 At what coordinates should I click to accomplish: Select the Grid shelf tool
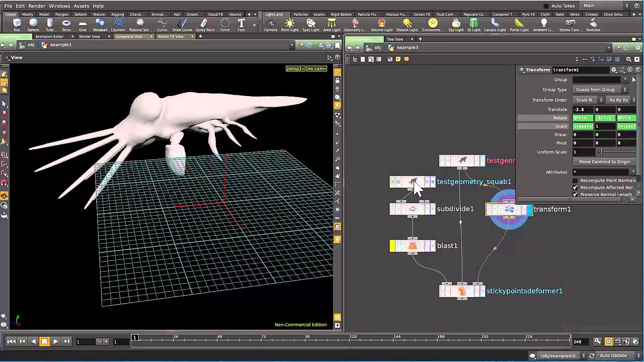[x=83, y=25]
